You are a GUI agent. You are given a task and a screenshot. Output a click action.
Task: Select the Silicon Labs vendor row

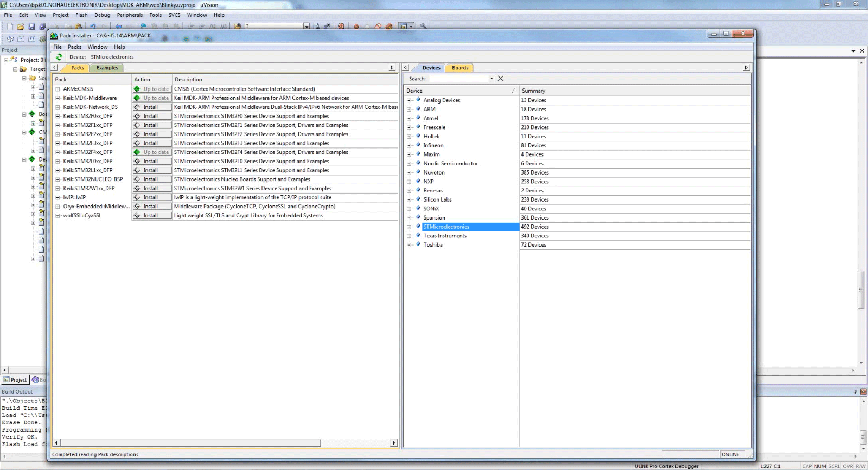point(437,199)
